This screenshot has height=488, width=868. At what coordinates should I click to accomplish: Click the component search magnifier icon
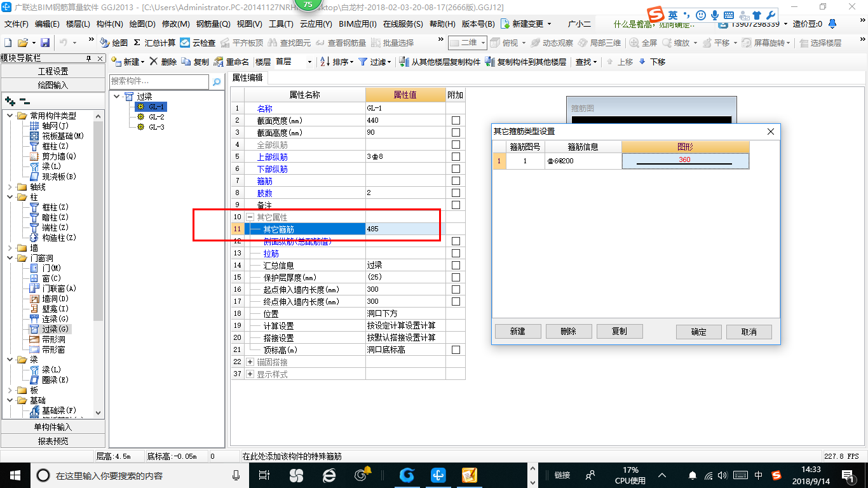pos(217,81)
